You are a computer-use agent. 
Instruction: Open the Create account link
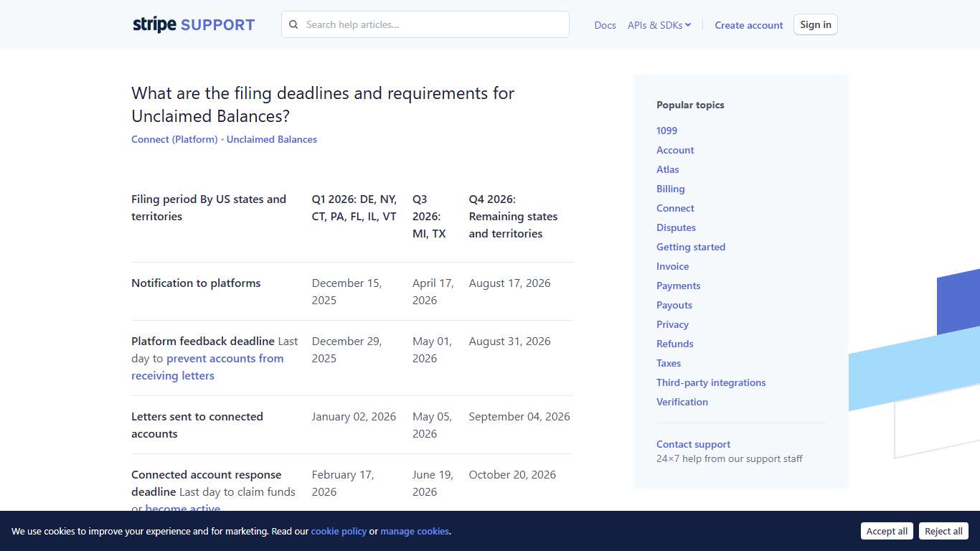[x=748, y=25]
